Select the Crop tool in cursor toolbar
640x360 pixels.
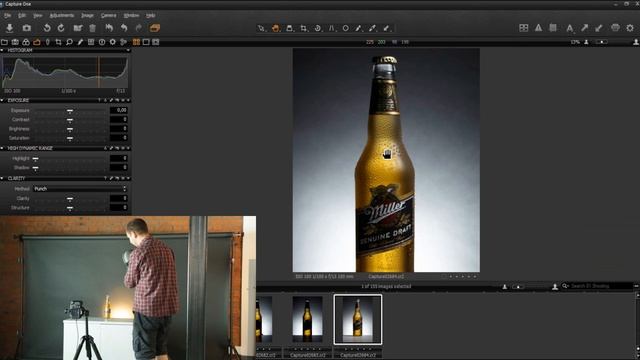point(304,28)
